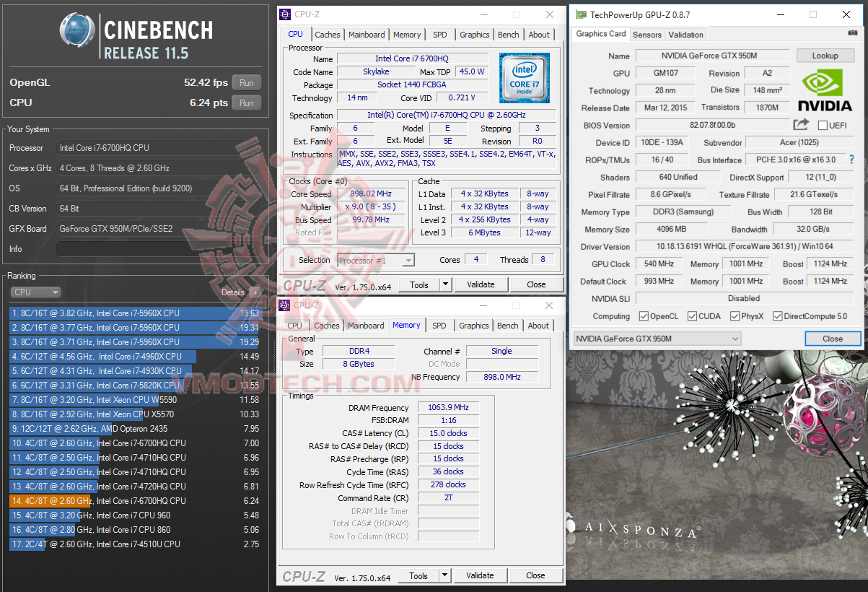This screenshot has width=868, height=592.
Task: Select ranking row Xeon CPU W5590
Action: 135,400
